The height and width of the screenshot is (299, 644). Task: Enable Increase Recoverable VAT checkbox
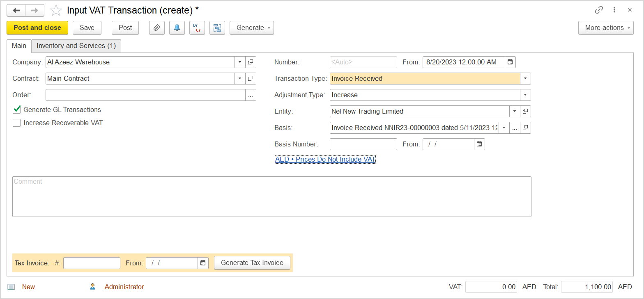pos(17,123)
